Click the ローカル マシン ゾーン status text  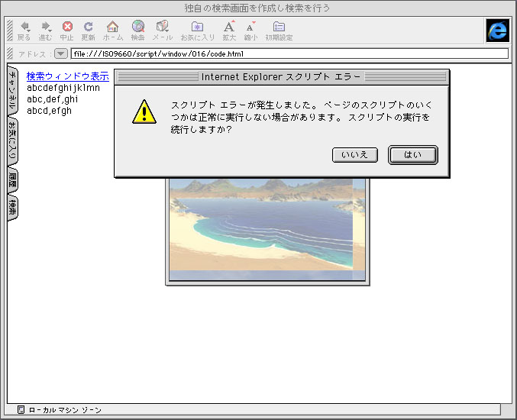click(x=65, y=410)
